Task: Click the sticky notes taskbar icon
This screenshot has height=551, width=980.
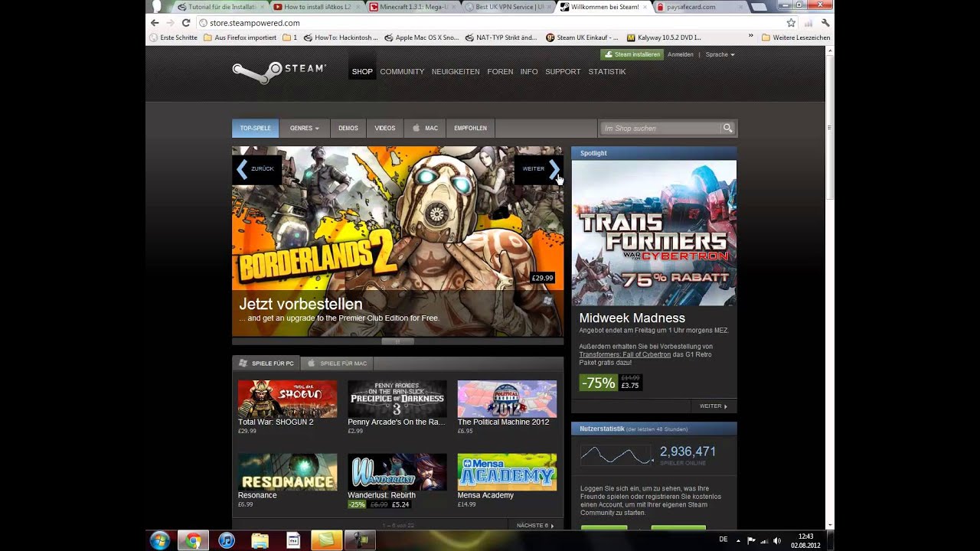Action: tap(326, 541)
